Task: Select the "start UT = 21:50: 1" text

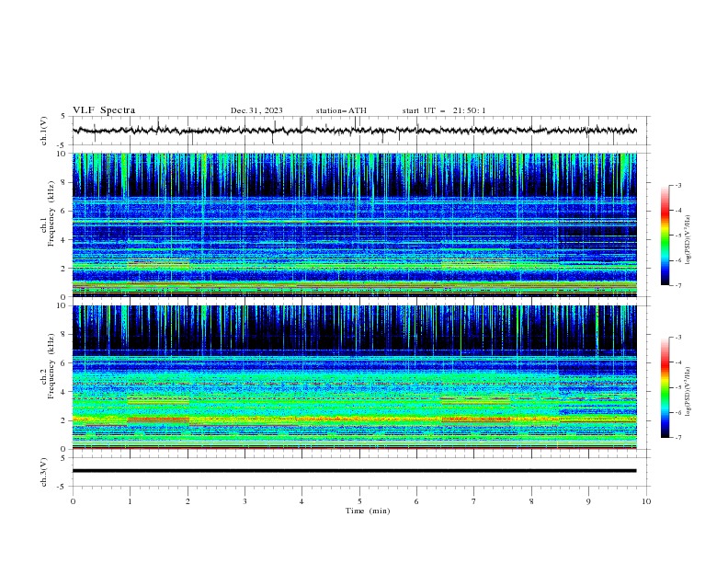Action: point(443,110)
